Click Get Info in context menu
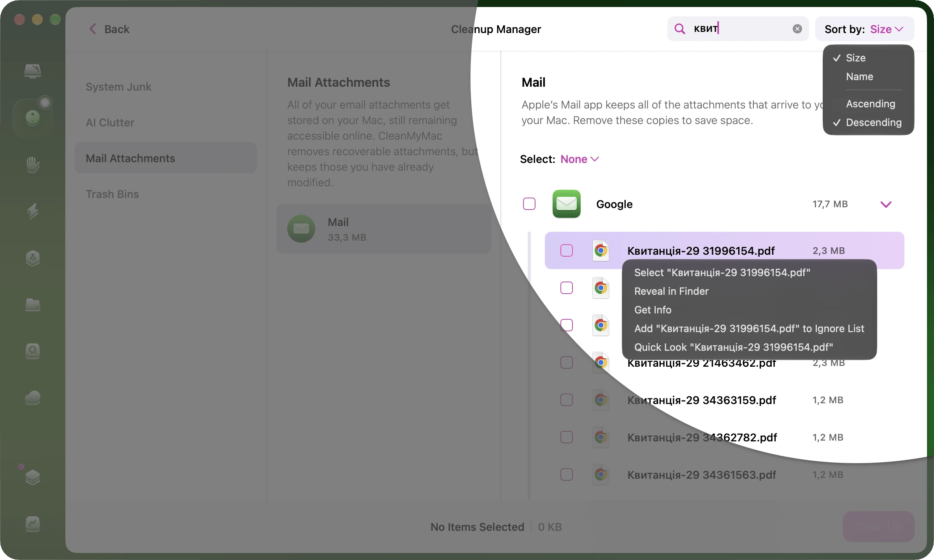934x560 pixels. [750, 310]
